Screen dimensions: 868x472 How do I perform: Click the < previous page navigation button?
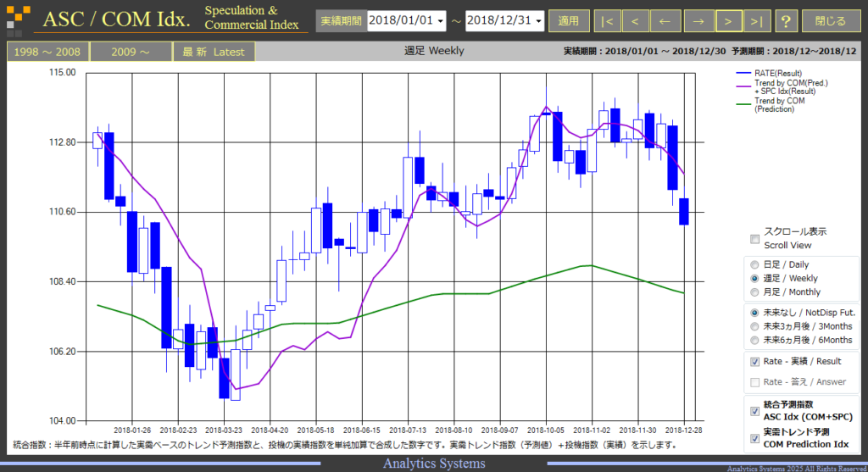[x=636, y=21]
